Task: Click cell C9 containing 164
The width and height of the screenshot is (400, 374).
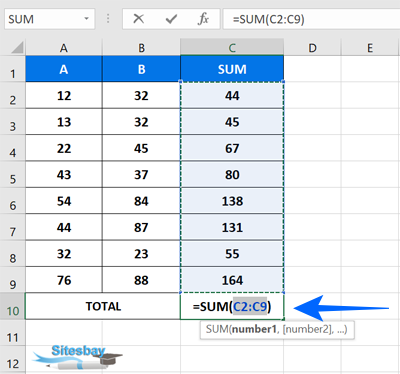Action: [x=232, y=280]
